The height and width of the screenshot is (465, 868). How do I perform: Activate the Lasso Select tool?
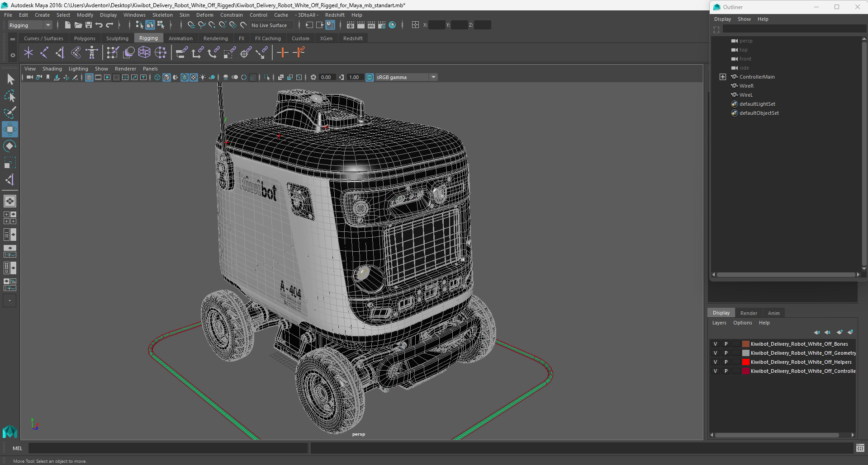coord(10,96)
